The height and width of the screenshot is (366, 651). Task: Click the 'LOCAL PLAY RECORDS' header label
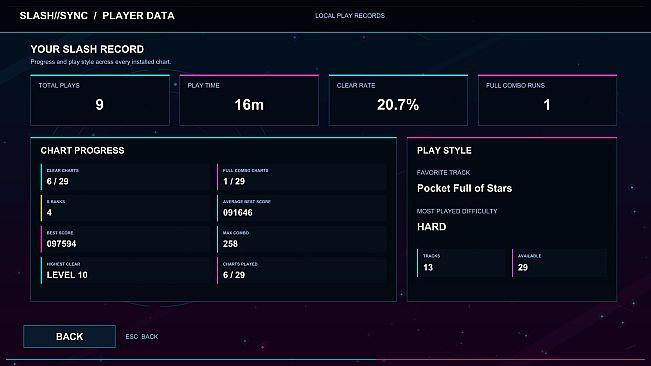pos(350,16)
